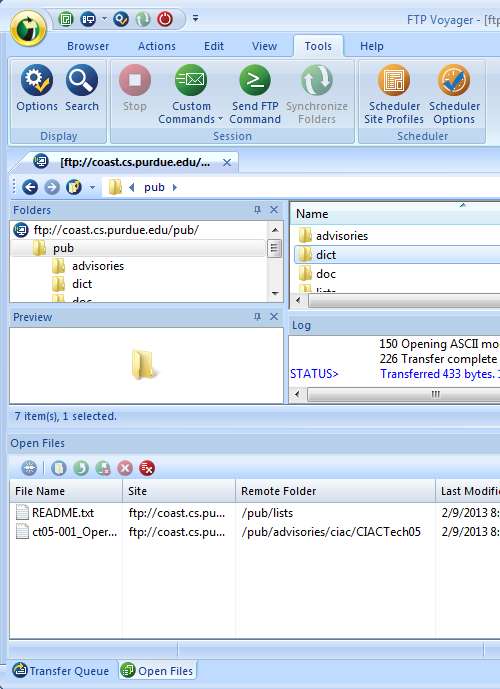Click the Folders tree scroll-up arrow

tap(275, 230)
